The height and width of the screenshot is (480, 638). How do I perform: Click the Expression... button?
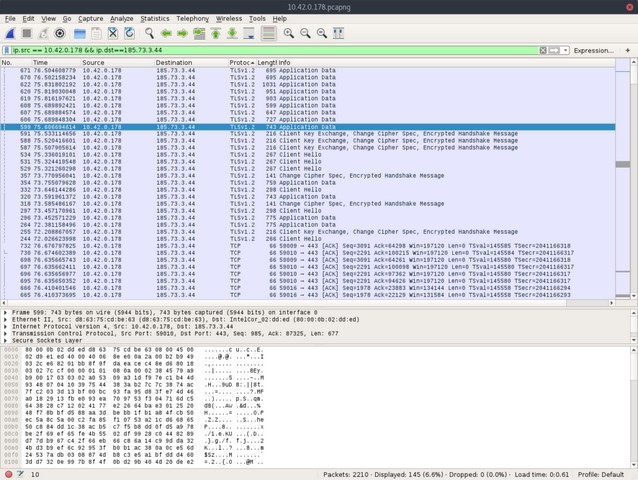coord(593,50)
